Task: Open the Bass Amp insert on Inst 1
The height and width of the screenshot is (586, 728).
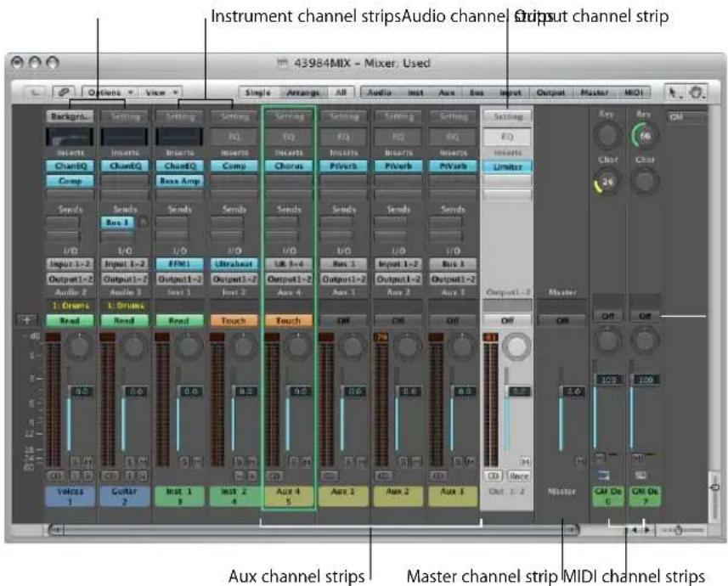Action: 179,181
